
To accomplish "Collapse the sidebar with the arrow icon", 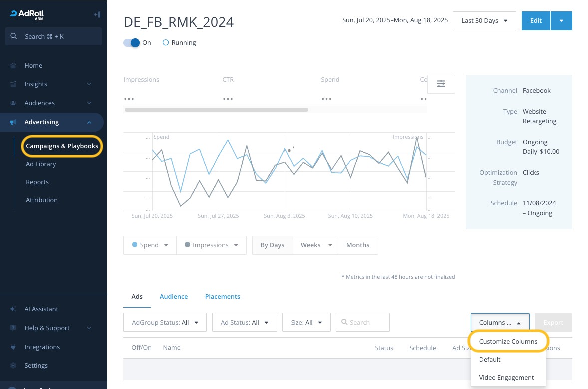I will [97, 14].
